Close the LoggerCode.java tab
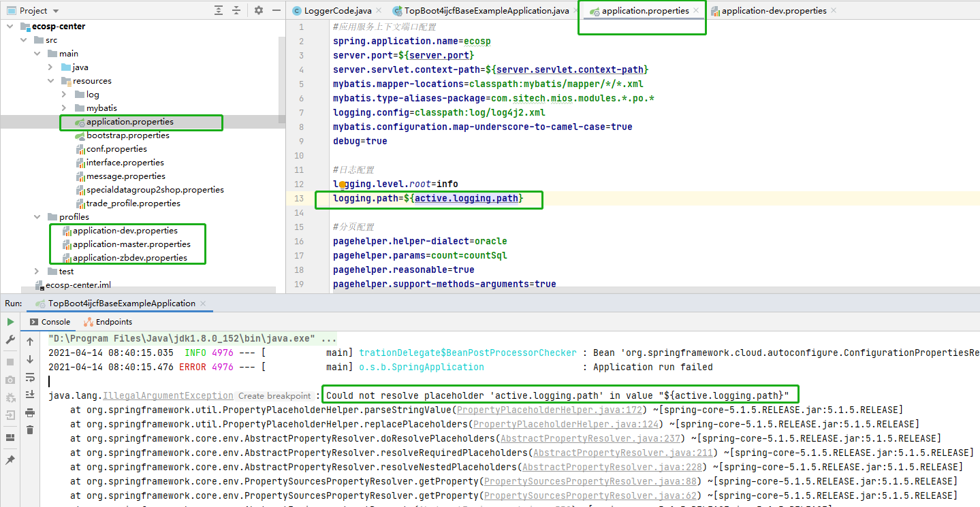 [380, 11]
